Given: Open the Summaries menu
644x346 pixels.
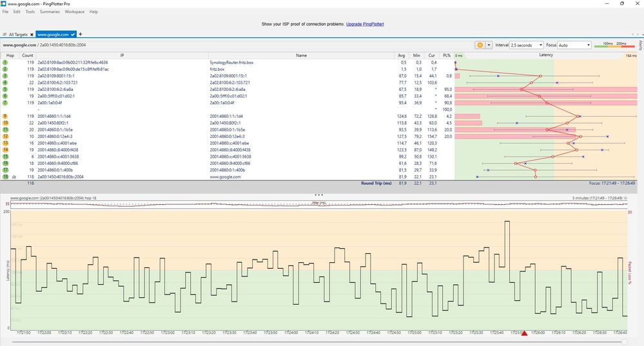Looking at the screenshot, I should tap(50, 12).
